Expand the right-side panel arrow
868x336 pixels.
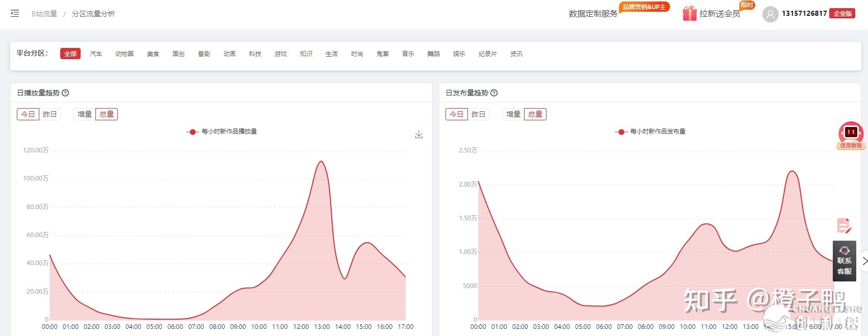(864, 261)
